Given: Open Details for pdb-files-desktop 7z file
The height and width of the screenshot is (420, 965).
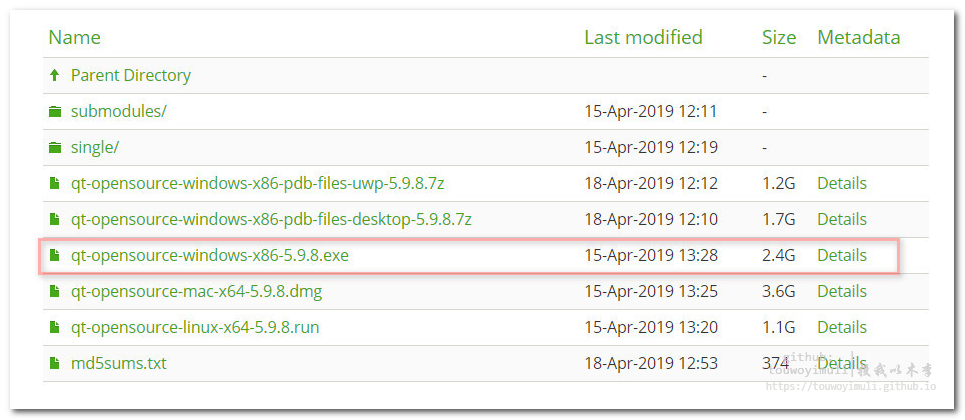Looking at the screenshot, I should [x=842, y=219].
